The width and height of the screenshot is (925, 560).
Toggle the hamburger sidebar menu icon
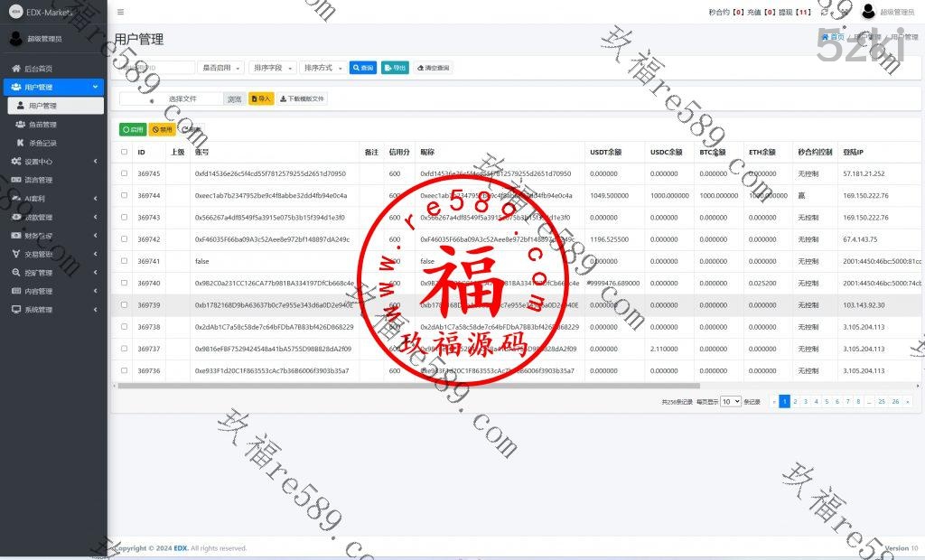(x=121, y=12)
